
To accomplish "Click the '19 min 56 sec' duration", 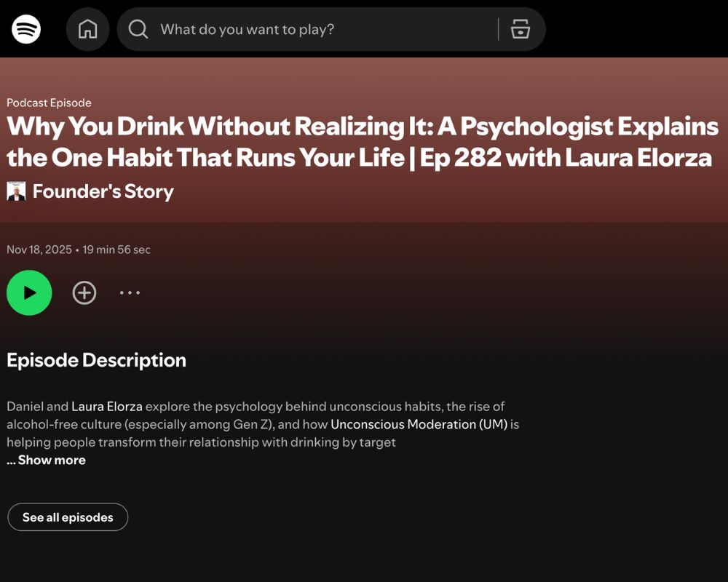I will (x=116, y=250).
